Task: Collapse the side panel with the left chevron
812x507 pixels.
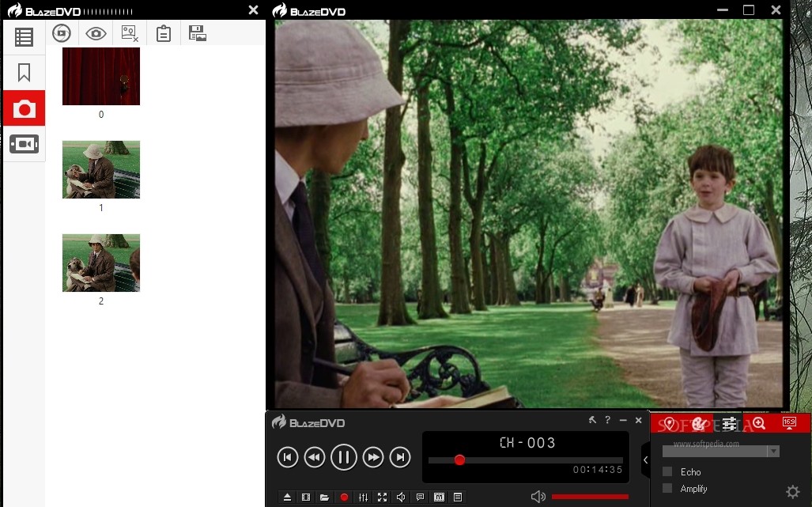Action: [x=645, y=460]
